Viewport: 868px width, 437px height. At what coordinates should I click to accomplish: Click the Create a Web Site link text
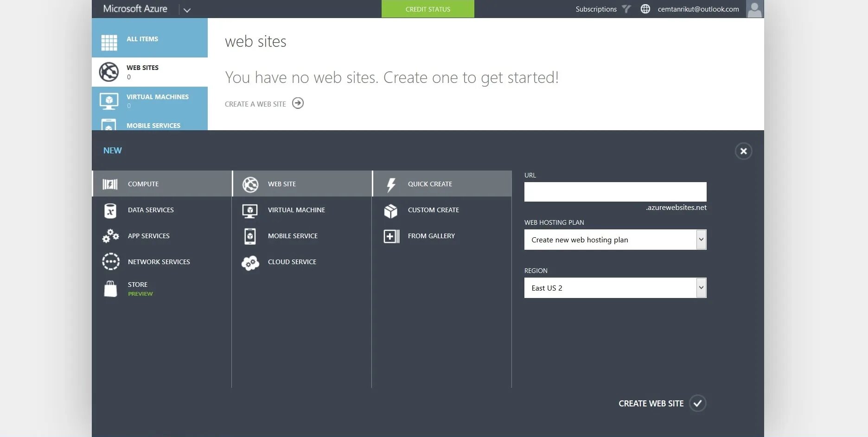[x=255, y=104]
